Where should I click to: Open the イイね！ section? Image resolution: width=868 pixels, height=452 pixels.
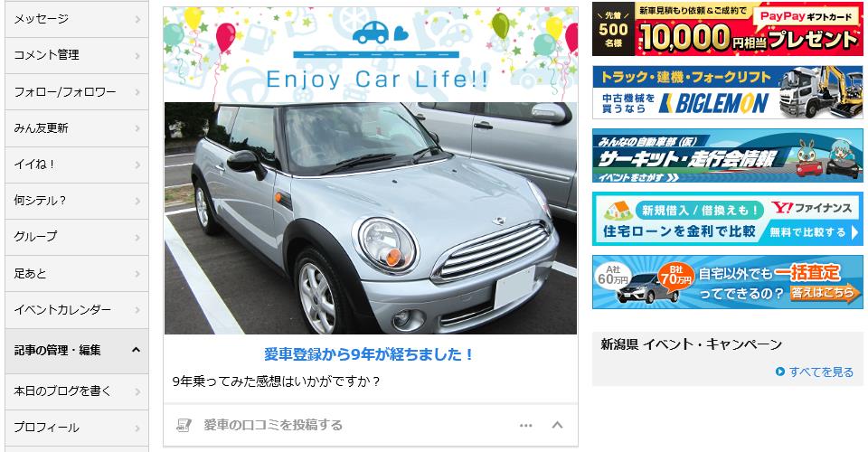coord(77,165)
